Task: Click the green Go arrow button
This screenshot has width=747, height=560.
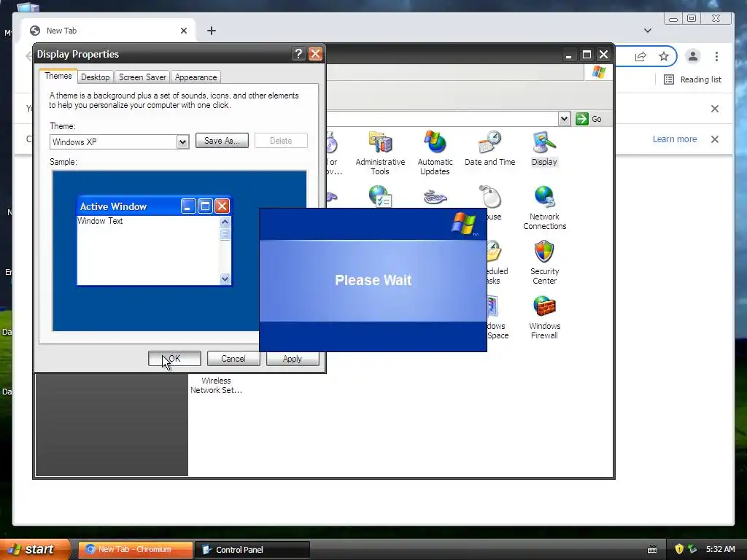Action: coord(581,119)
